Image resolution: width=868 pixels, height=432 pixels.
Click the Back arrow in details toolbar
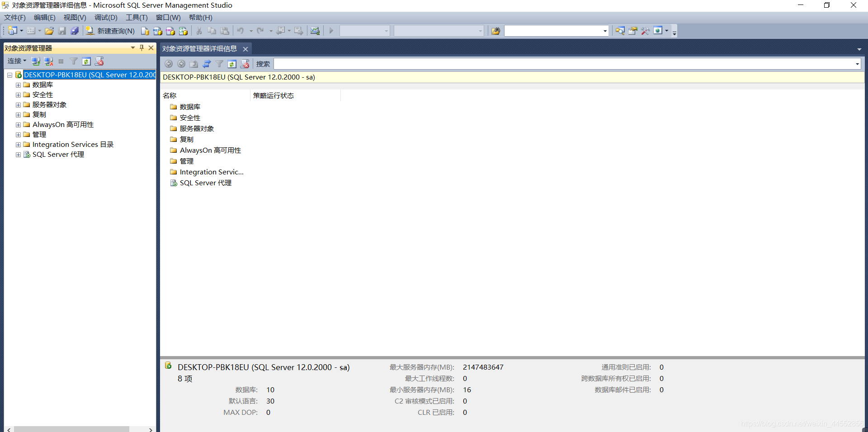(169, 64)
